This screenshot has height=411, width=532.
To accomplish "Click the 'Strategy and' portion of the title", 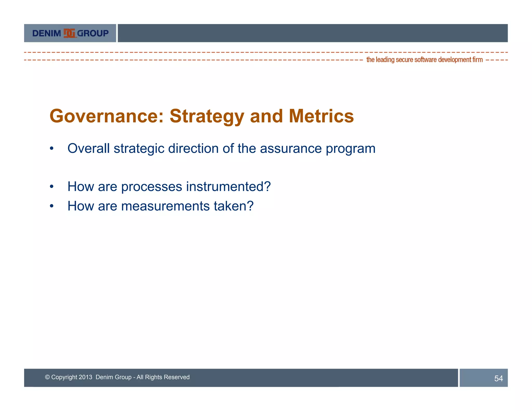I will [x=226, y=116].
